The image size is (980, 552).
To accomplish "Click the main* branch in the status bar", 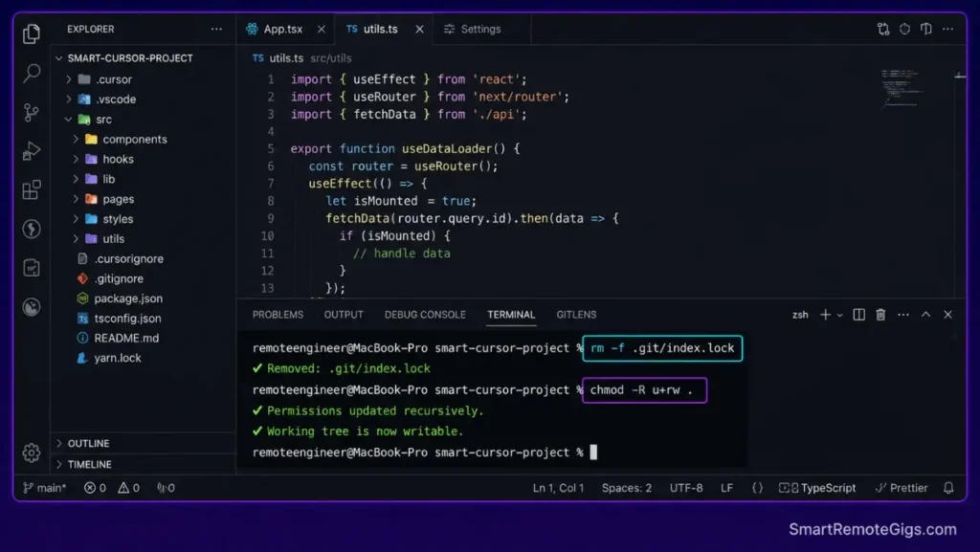I will coord(44,488).
